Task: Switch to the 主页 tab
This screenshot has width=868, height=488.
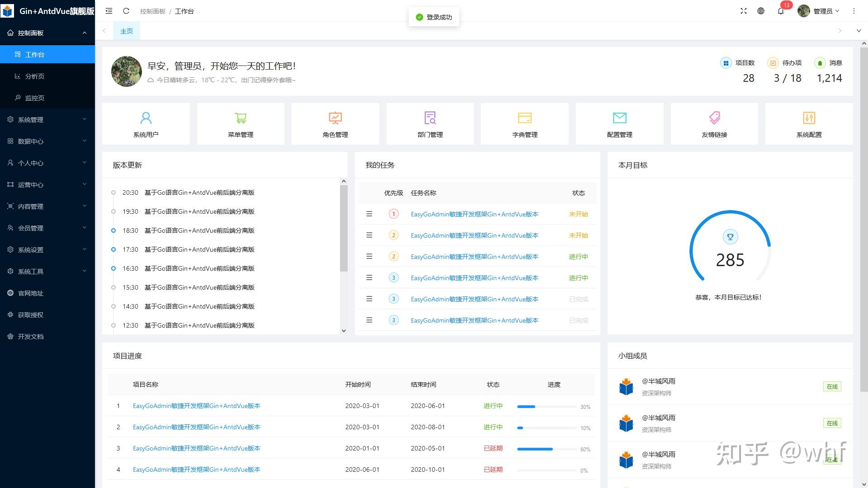Action: tap(126, 31)
